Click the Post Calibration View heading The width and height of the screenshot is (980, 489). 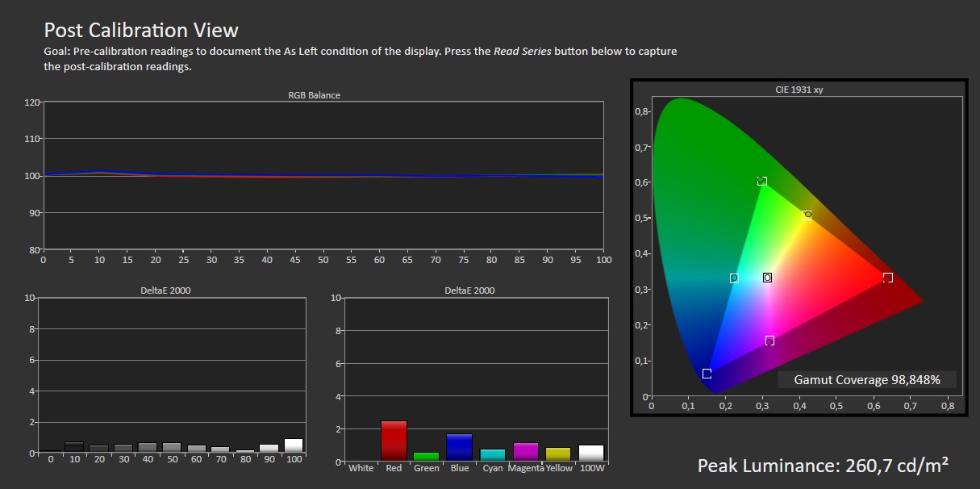[x=141, y=31]
